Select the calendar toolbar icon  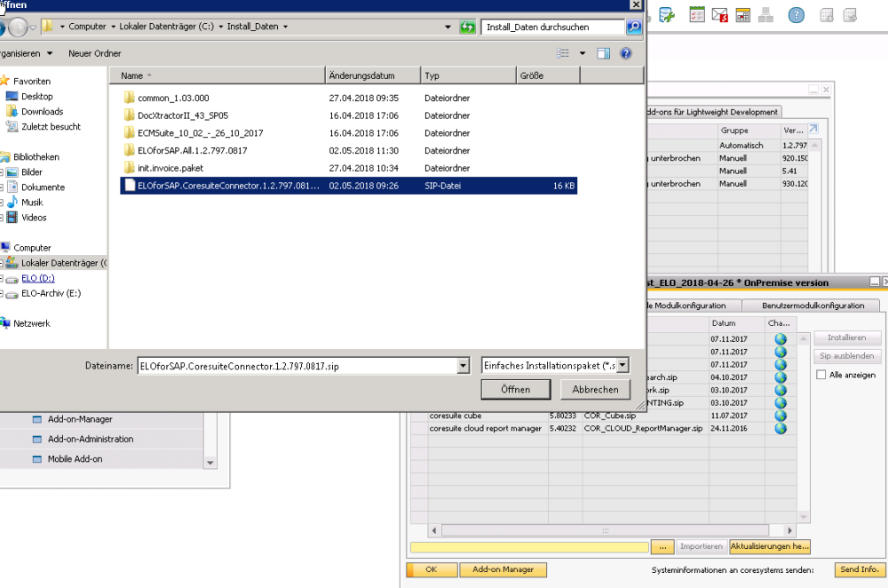coord(742,15)
